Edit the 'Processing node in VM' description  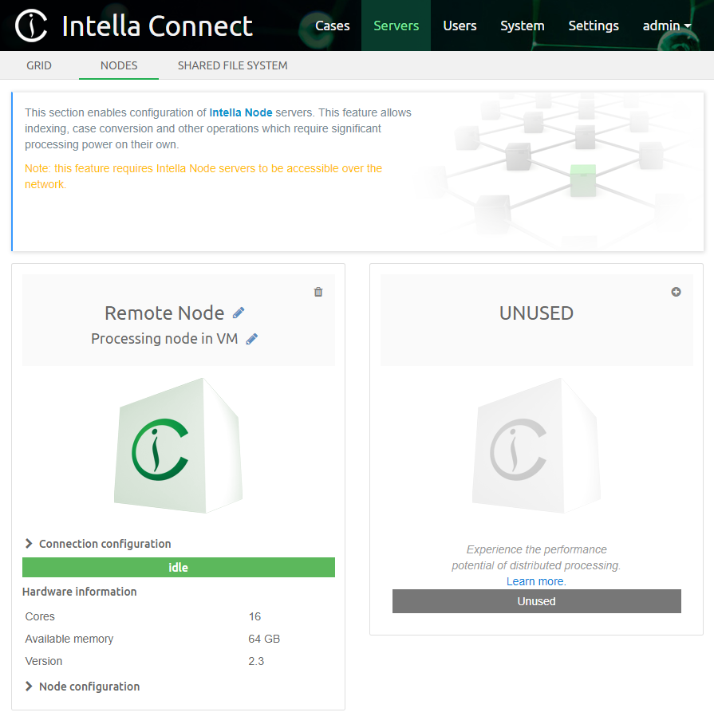(x=252, y=339)
